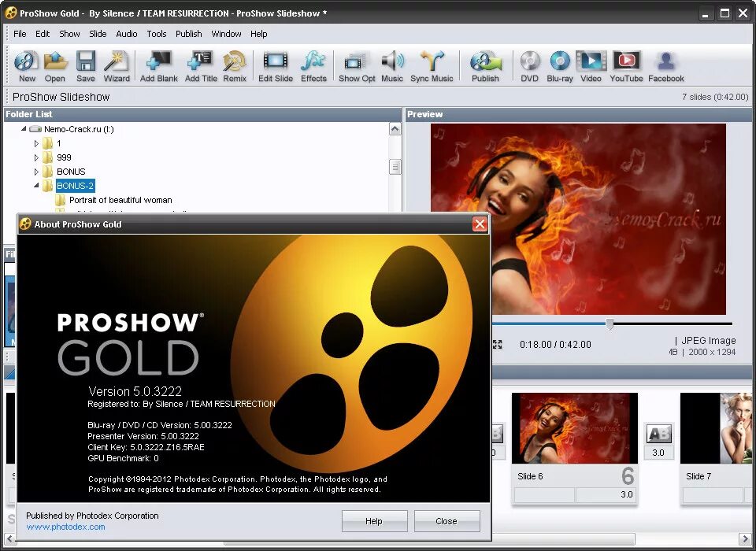This screenshot has width=756, height=551.
Task: Click the Open show toolbar icon
Action: click(x=55, y=66)
